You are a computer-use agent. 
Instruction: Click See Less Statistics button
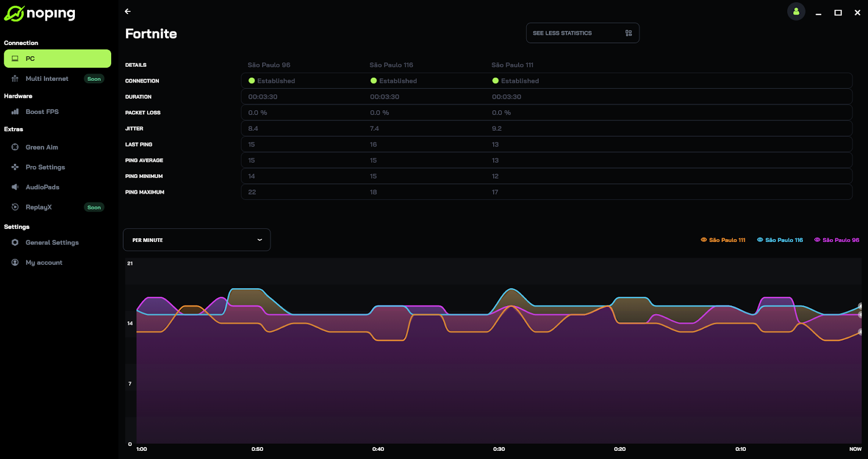pyautogui.click(x=583, y=33)
